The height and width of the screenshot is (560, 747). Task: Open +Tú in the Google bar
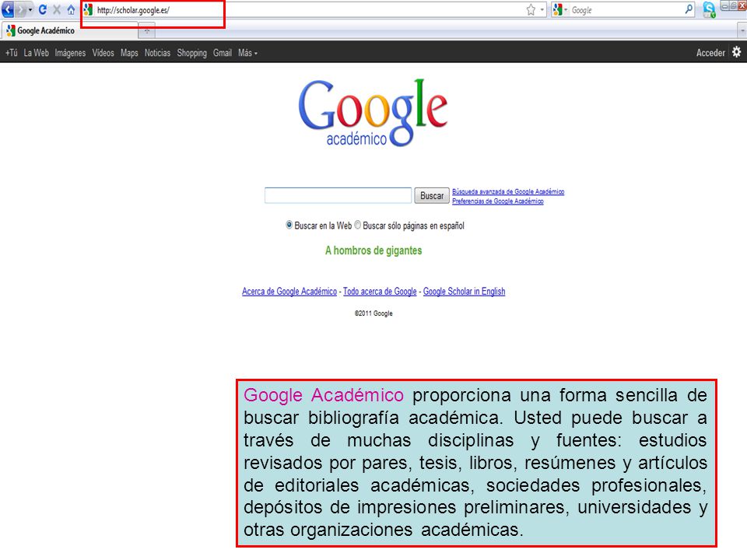tap(12, 53)
